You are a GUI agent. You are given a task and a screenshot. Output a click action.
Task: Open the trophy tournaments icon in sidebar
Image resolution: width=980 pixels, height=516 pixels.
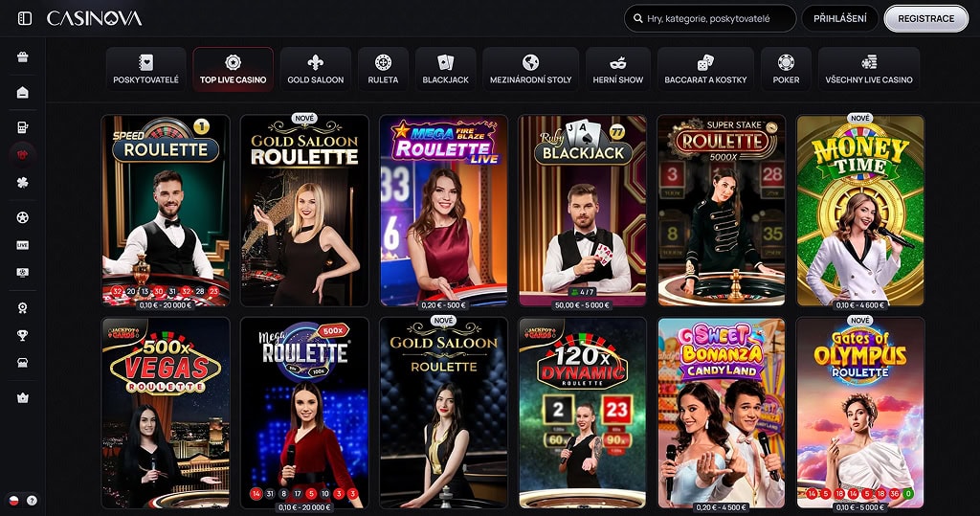point(23,335)
